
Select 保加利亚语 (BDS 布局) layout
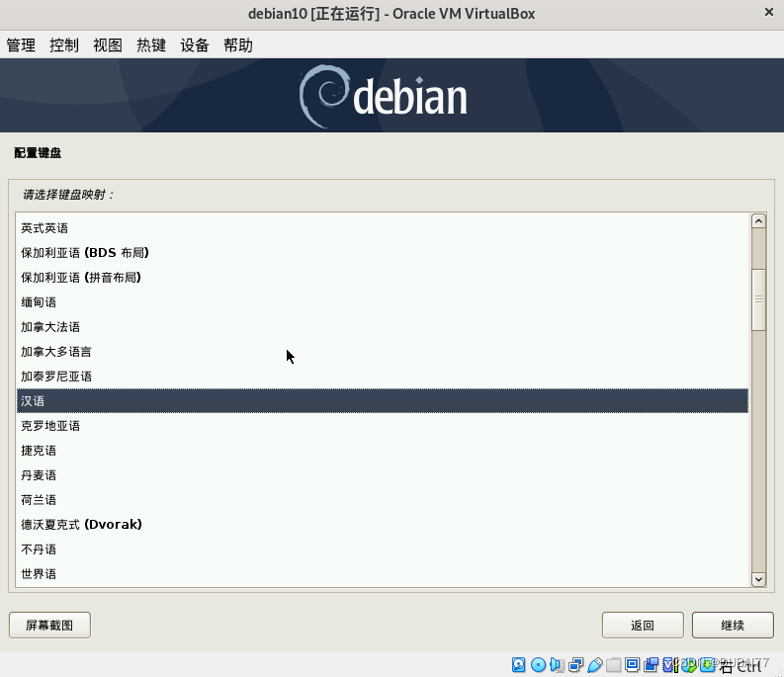pyautogui.click(x=383, y=253)
